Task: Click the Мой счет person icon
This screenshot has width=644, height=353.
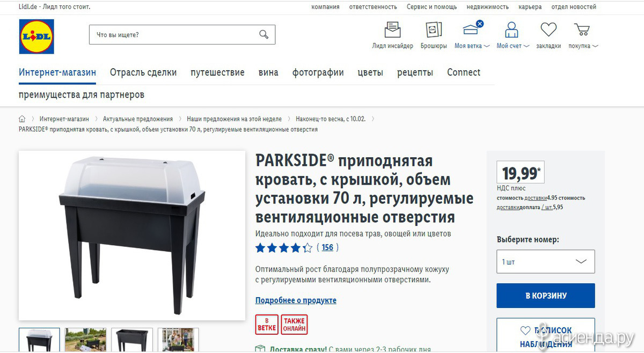Action: point(512,29)
